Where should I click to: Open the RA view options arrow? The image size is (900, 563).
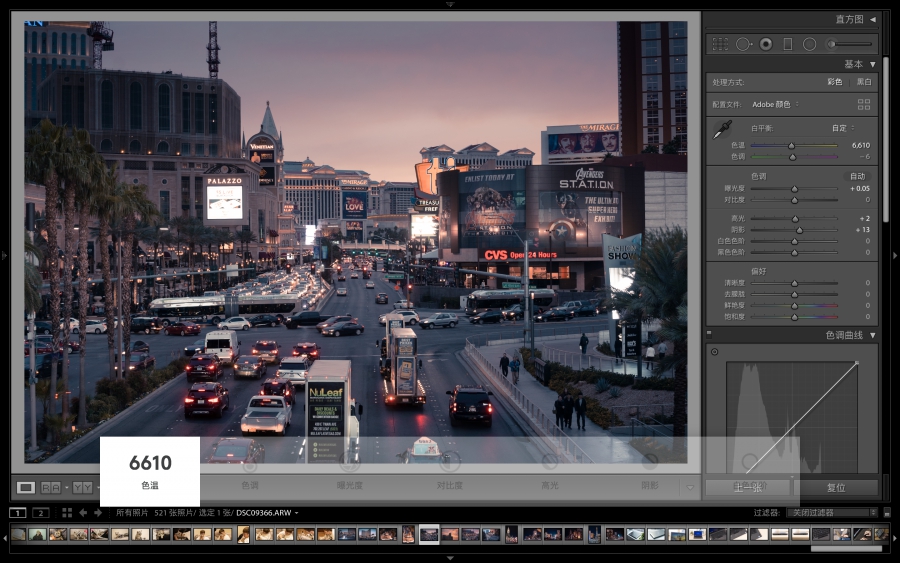coord(67,488)
